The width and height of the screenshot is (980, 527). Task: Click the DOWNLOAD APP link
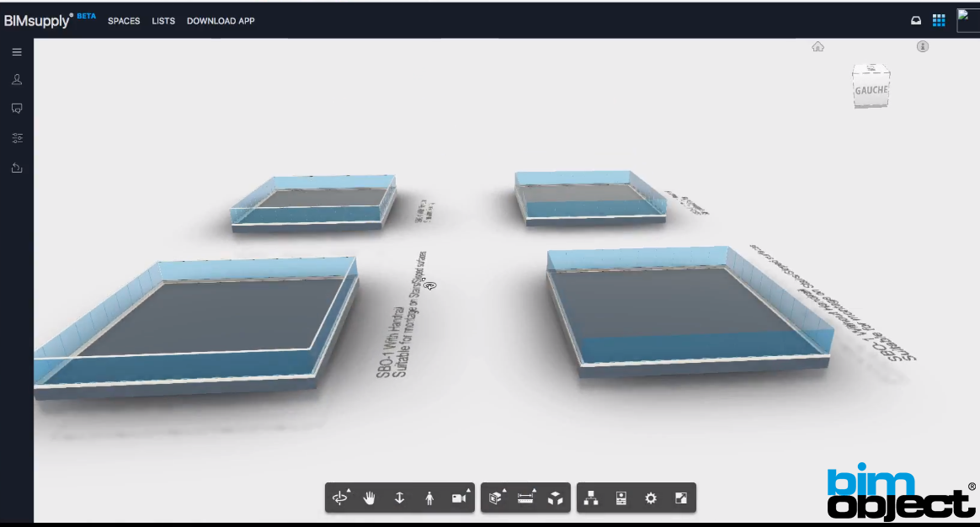tap(221, 21)
